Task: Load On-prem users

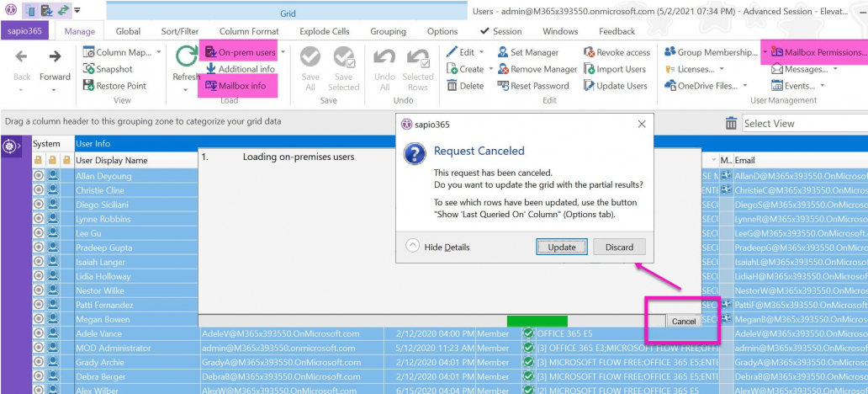Action: point(241,53)
